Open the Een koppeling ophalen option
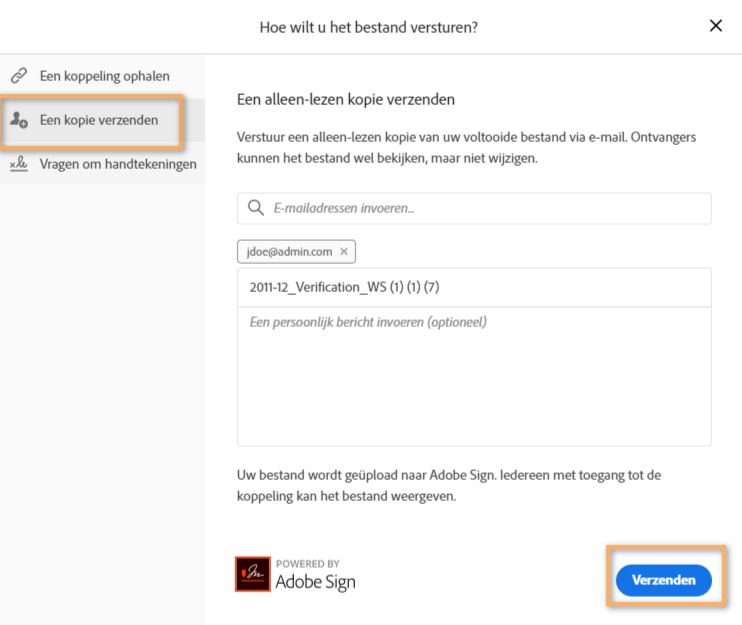Screen dimensions: 742x625 (x=104, y=76)
